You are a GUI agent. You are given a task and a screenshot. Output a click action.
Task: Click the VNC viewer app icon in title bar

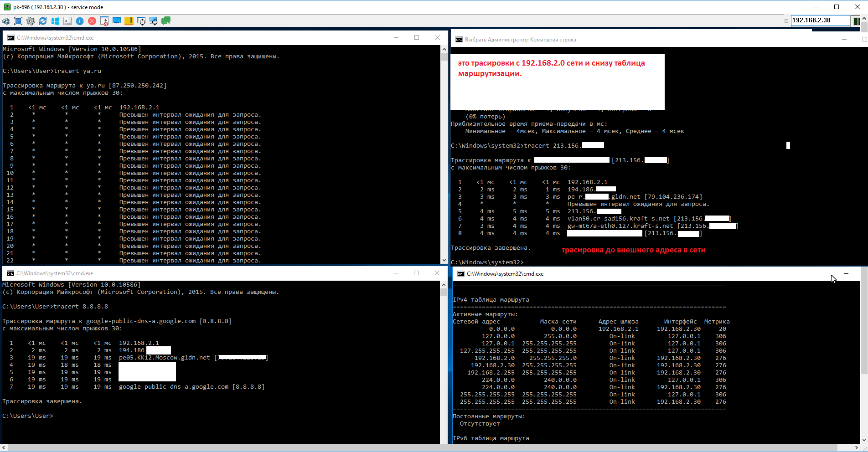(x=7, y=7)
